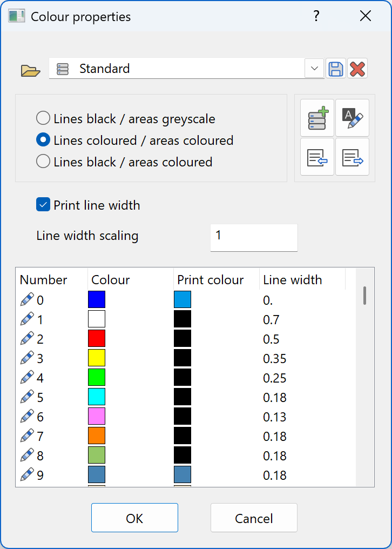Change the print colour of colour 0
Viewport: 392px width, 549px height.
pos(183,299)
